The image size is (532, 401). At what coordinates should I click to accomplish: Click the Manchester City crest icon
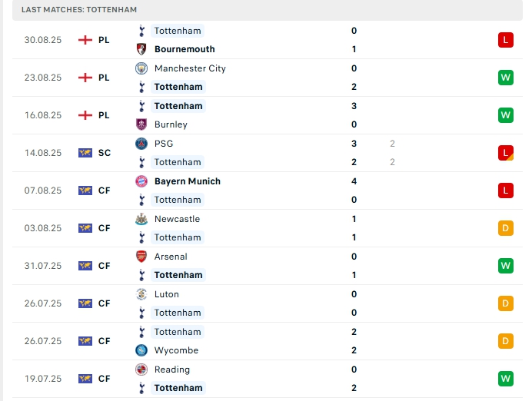141,68
